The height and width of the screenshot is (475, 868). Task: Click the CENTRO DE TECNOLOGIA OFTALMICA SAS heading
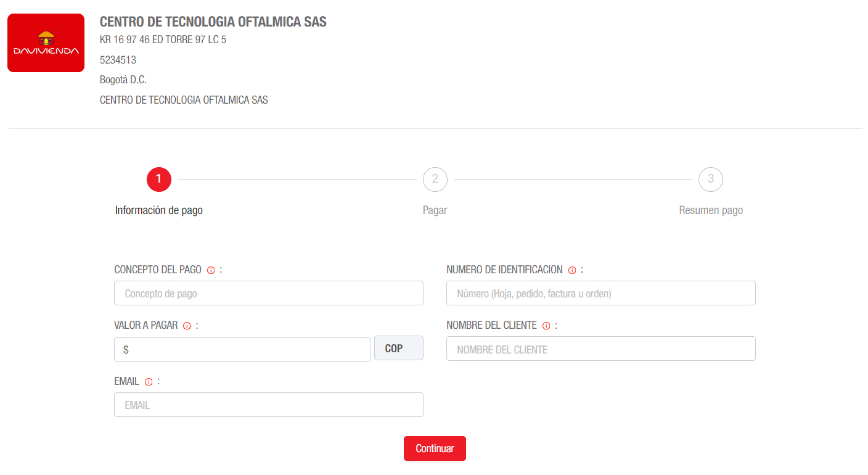click(213, 22)
